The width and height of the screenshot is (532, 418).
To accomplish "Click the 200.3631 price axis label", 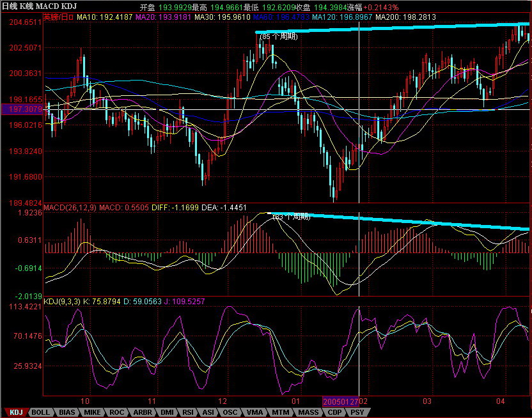I will (26, 74).
